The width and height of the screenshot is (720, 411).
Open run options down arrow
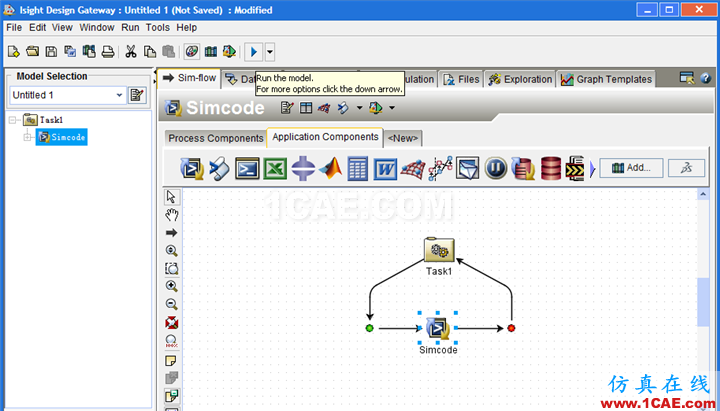point(270,52)
